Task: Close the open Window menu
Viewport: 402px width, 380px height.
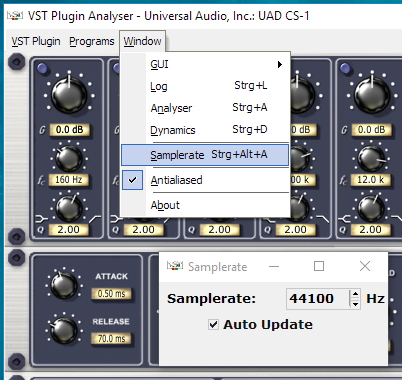Action: pos(142,41)
